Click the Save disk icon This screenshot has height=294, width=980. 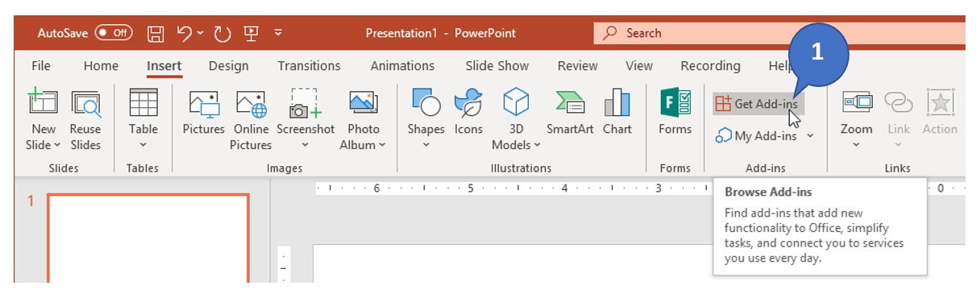coord(156,33)
